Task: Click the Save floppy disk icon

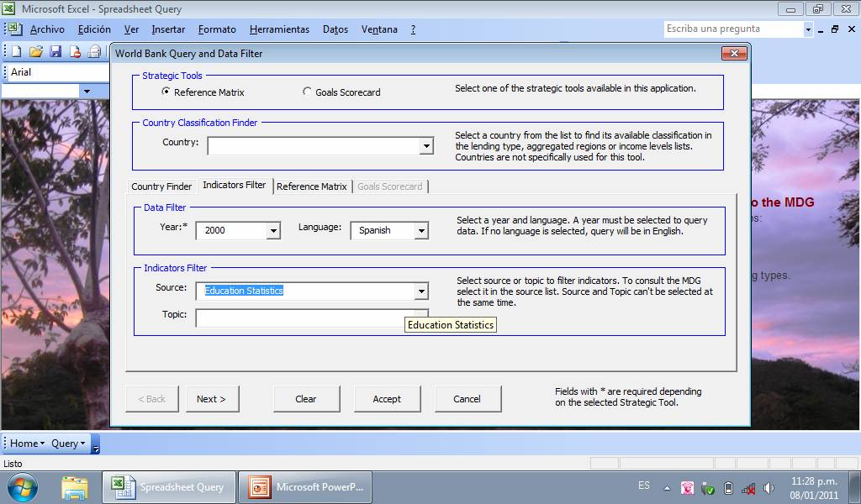Action: pos(55,51)
